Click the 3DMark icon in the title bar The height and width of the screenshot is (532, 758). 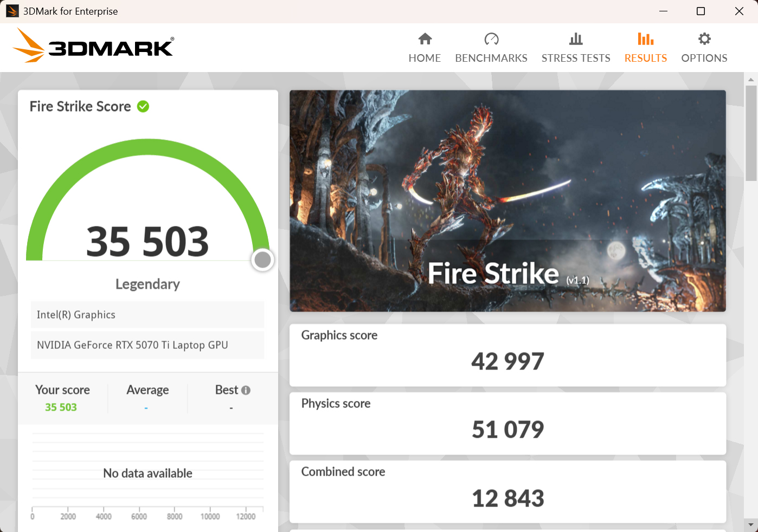click(11, 10)
